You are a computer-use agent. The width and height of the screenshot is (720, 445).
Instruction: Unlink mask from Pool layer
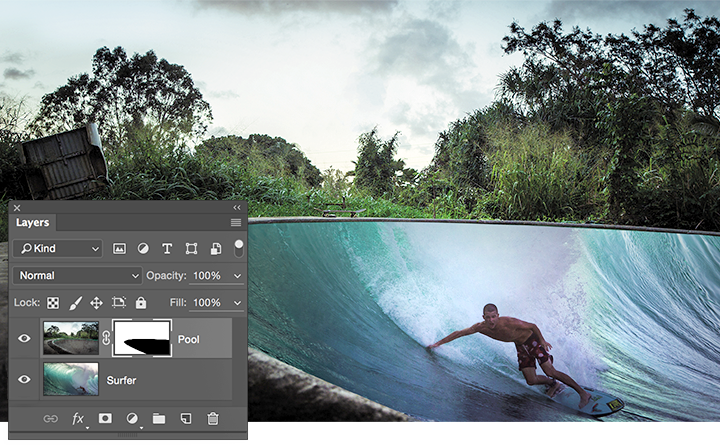tap(106, 338)
